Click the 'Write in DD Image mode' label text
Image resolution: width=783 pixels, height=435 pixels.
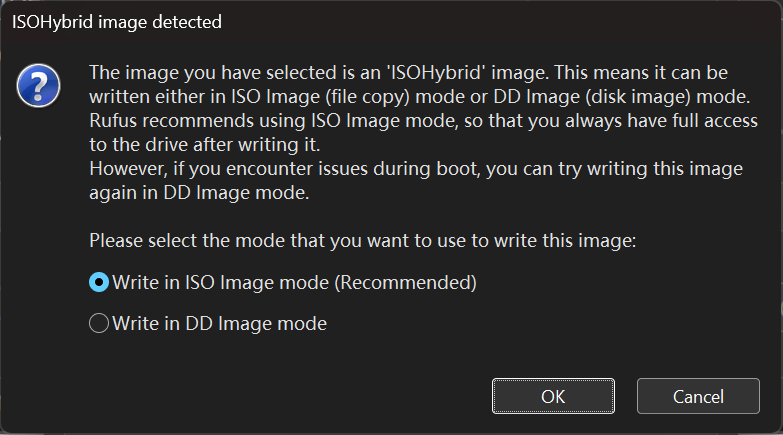[x=220, y=324]
